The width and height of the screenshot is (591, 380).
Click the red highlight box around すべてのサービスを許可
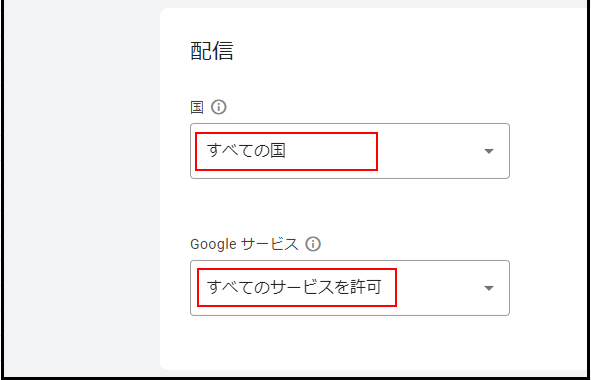tap(297, 288)
